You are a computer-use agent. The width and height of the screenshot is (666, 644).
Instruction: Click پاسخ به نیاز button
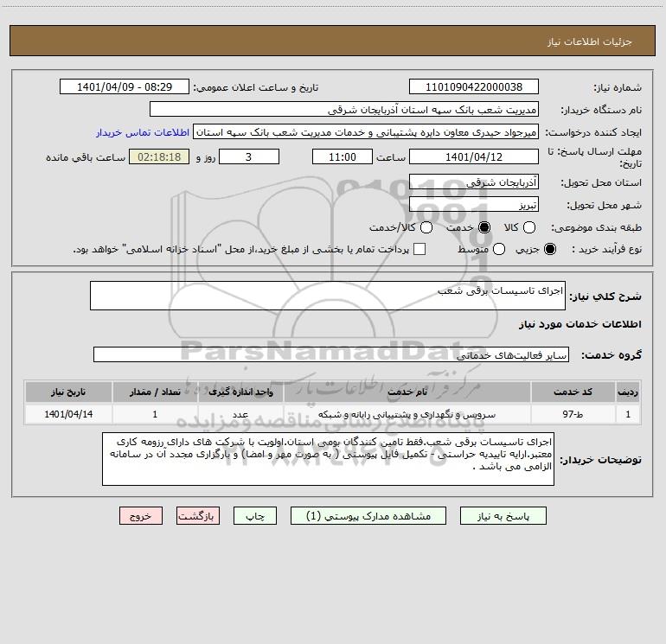503,516
